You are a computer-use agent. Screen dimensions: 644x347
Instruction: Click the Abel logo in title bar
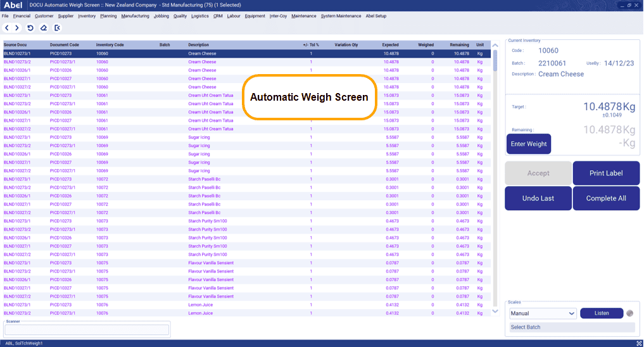point(13,5)
